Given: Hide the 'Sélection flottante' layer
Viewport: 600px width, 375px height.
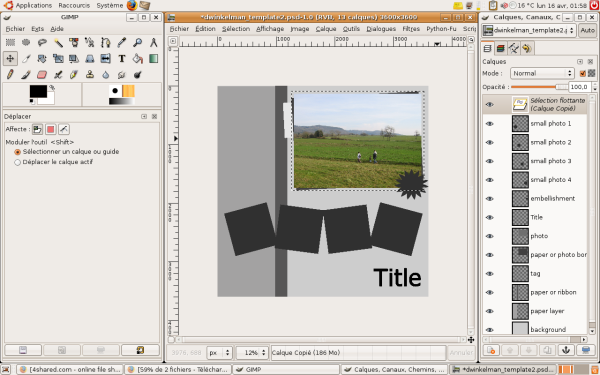Looking at the screenshot, I should pos(489,104).
